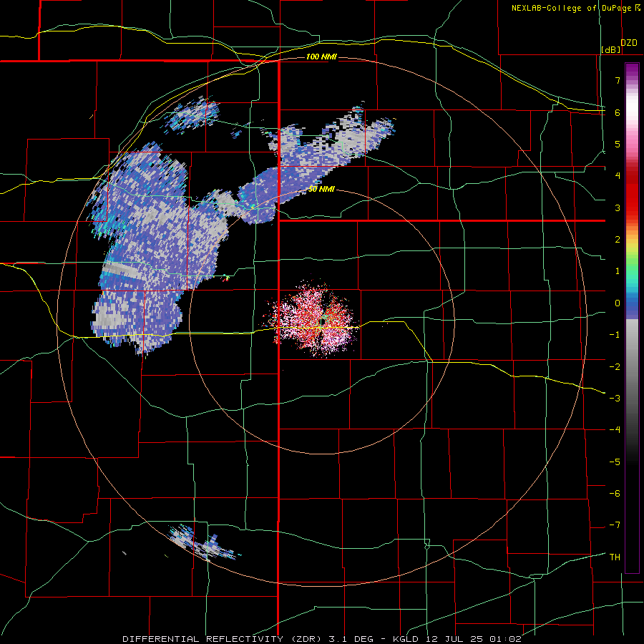Image resolution: width=644 pixels, height=644 pixels.
Task: Click the color scale value 4
Action: click(x=618, y=176)
